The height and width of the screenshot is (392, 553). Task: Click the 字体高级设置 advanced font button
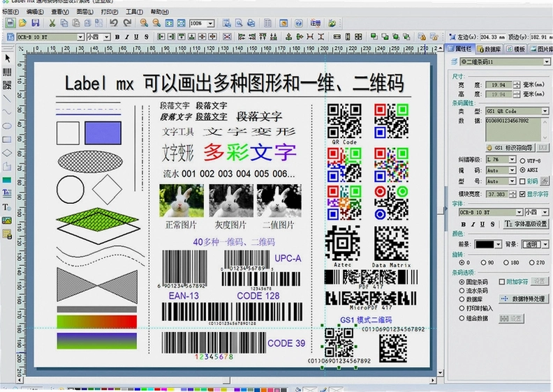click(526, 224)
